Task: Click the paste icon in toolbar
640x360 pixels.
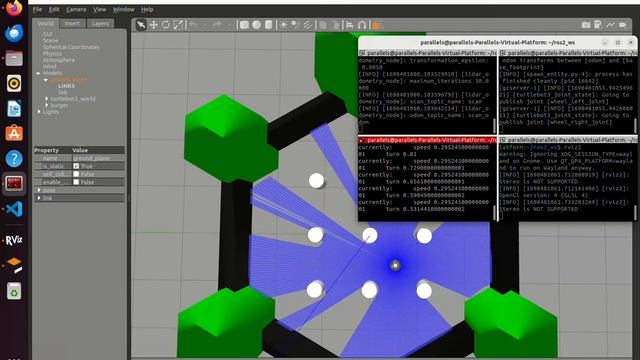Action: [x=335, y=25]
